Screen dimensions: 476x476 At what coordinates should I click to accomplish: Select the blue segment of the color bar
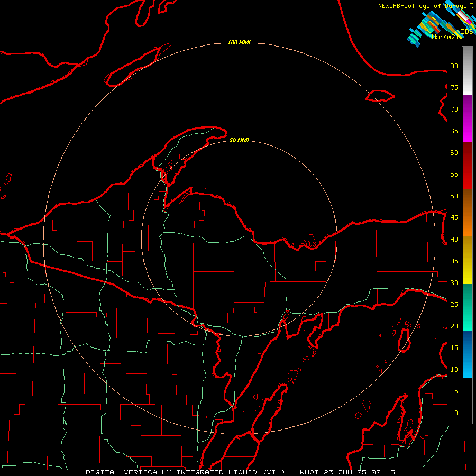pos(467,354)
